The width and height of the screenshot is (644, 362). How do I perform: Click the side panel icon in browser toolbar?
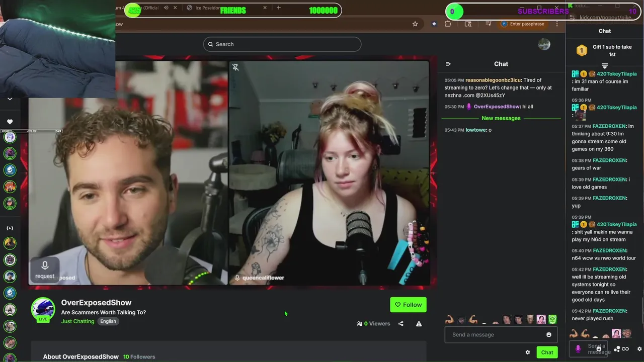(468, 24)
